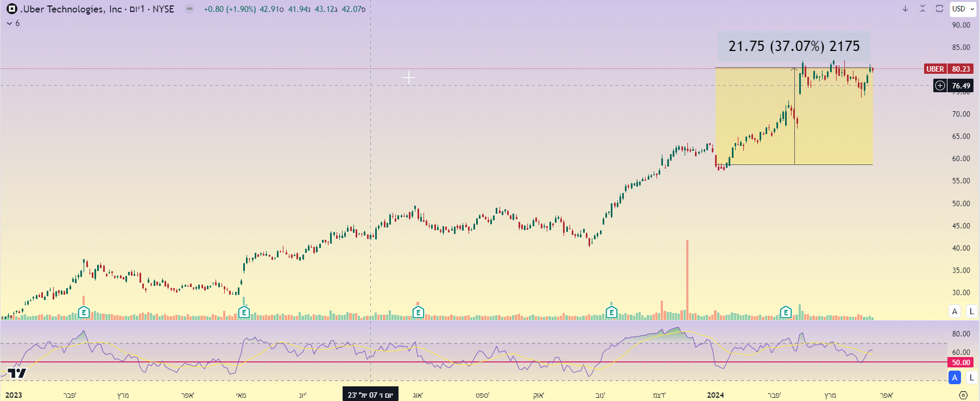Click the 2024 year label on time axis

click(x=716, y=395)
